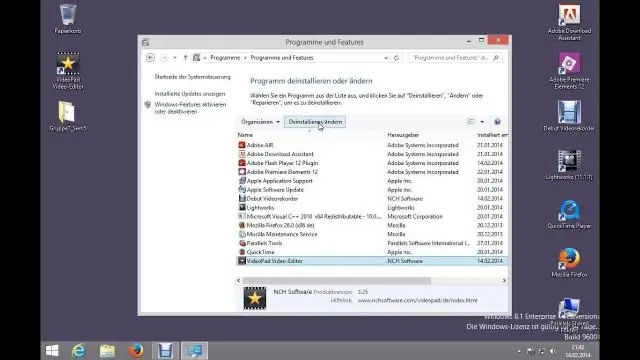Select QuickTime Player desktop icon
This screenshot has width=640, height=360.
point(569,214)
